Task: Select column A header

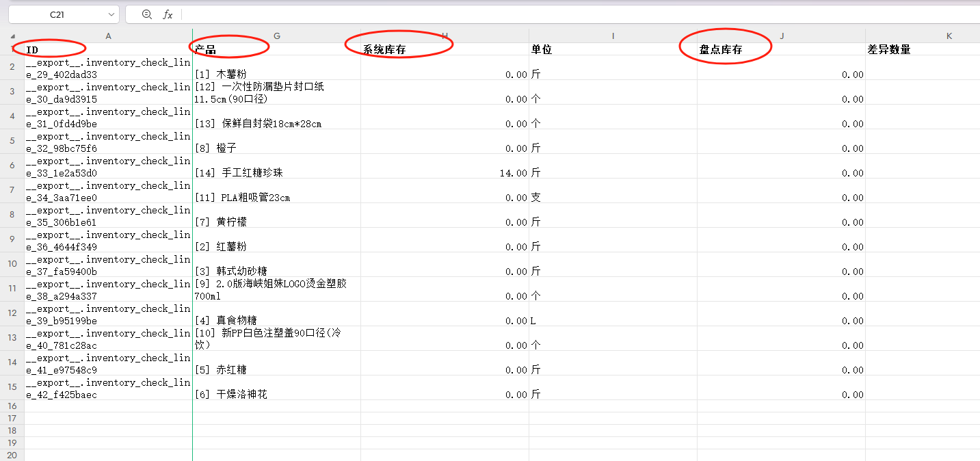Action: 108,36
